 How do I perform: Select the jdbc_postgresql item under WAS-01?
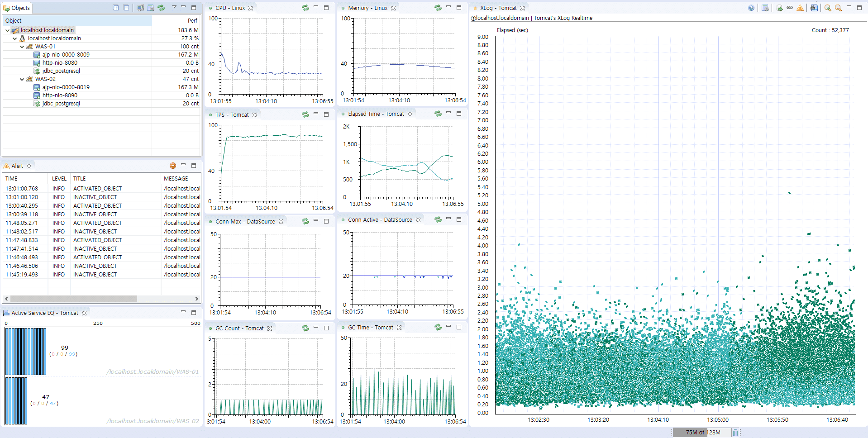pyautogui.click(x=61, y=71)
